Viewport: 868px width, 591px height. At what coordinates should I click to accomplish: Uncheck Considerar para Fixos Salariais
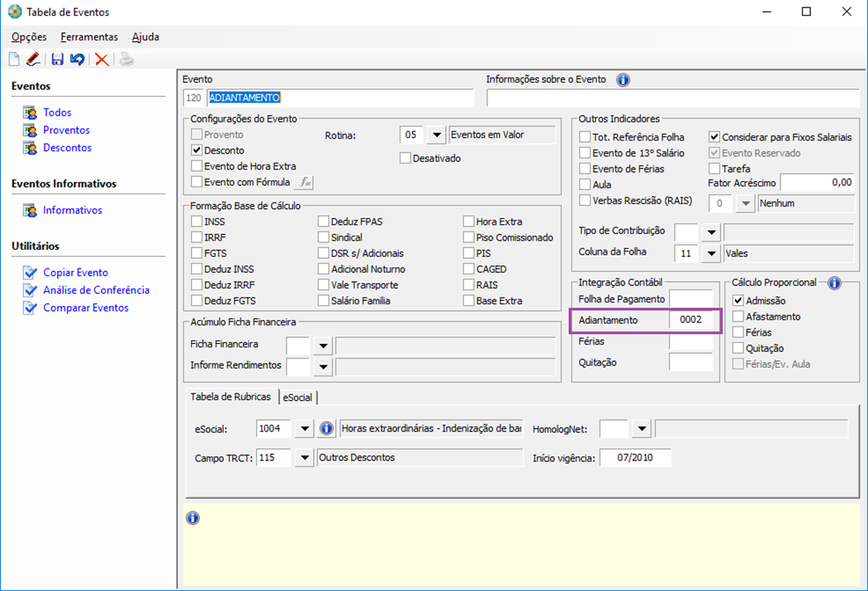[x=714, y=137]
